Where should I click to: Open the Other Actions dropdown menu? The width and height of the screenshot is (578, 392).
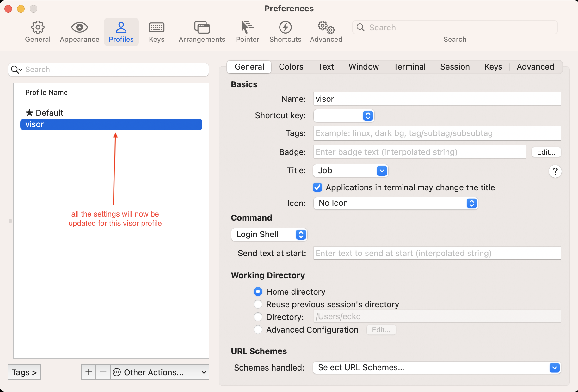(160, 372)
